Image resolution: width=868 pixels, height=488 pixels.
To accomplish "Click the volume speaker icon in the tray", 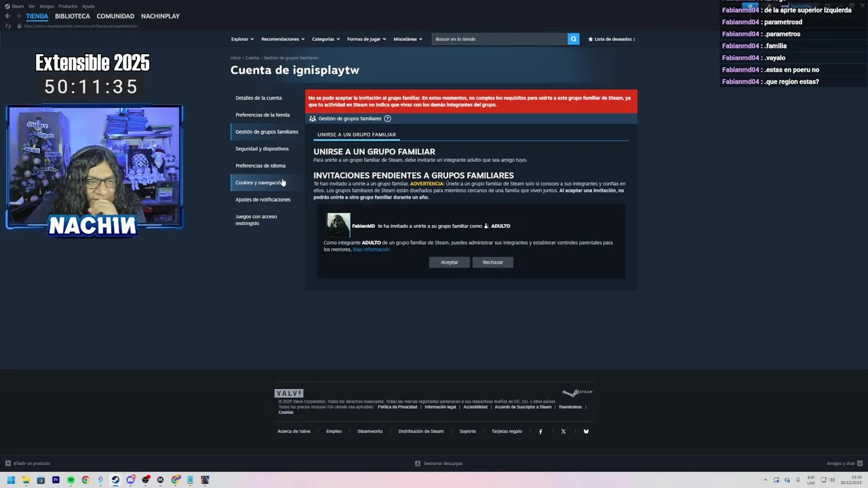I will click(832, 480).
